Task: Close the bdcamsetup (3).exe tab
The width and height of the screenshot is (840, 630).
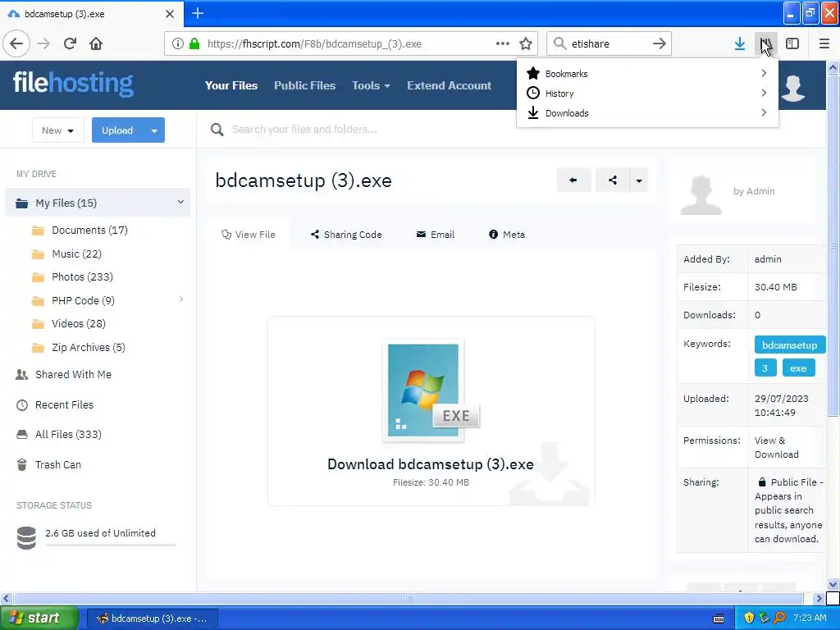Action: point(170,14)
